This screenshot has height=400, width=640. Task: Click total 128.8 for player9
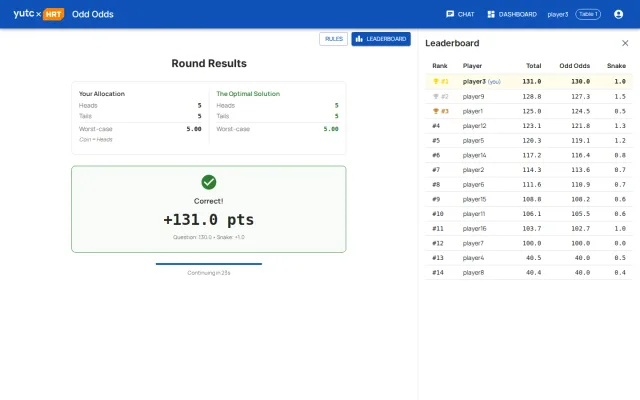pos(532,97)
